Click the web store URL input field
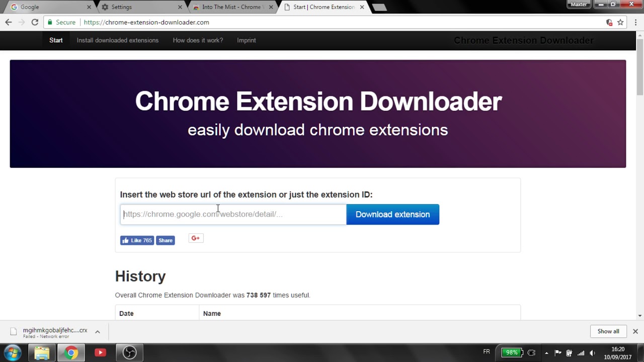 tap(233, 214)
